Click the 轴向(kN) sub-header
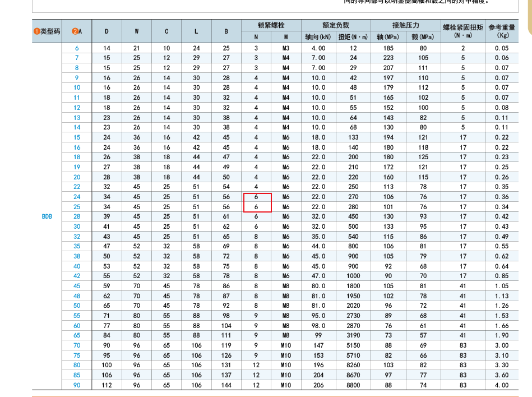 click(318, 37)
